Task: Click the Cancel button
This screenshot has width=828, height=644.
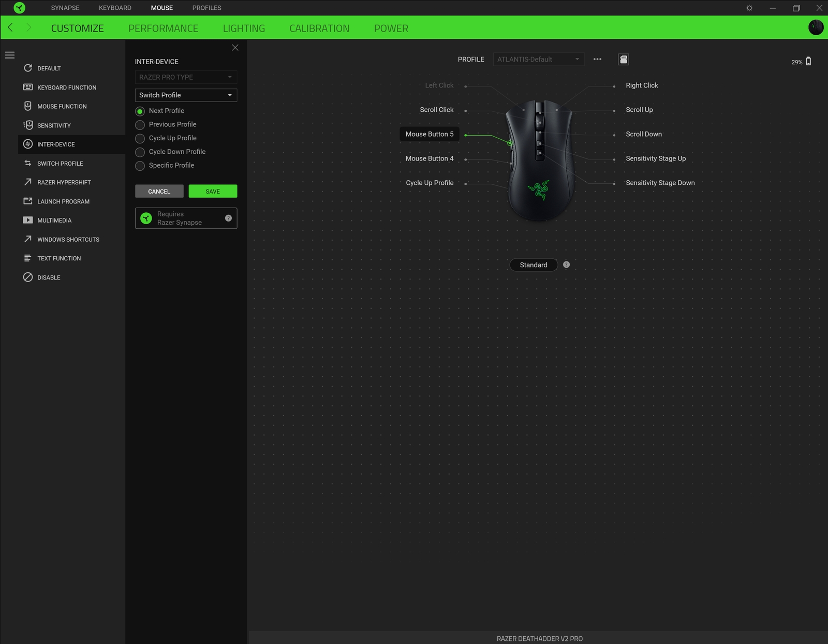Action: coord(159,191)
